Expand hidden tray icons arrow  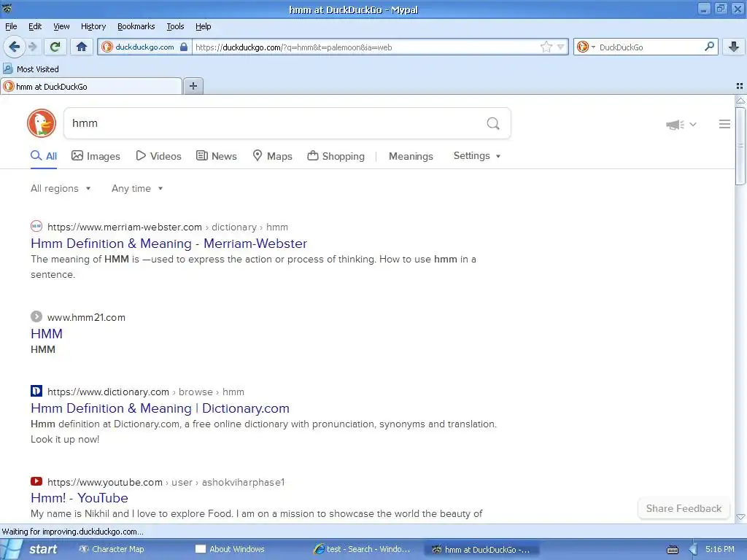point(693,550)
